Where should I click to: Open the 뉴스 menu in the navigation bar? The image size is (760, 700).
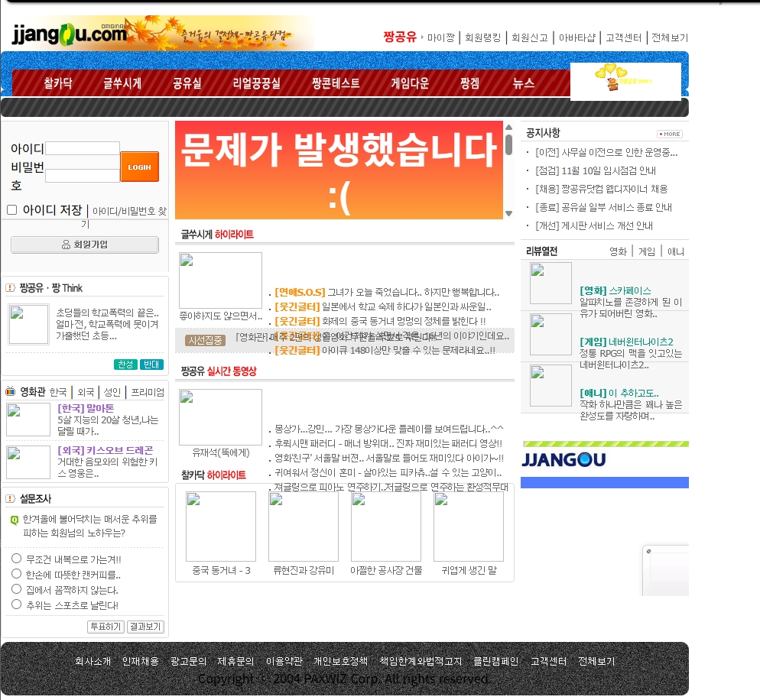524,84
